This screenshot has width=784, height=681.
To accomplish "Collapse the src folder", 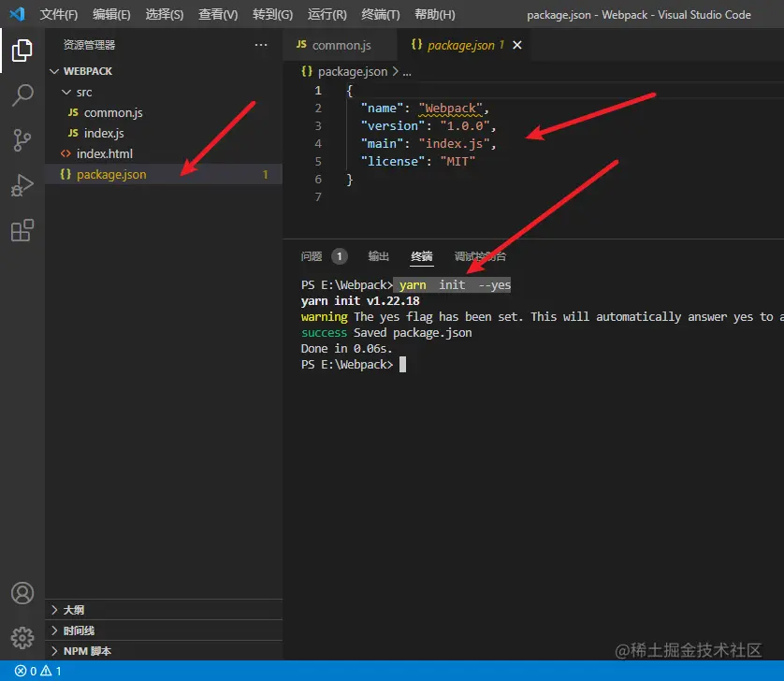I will click(x=66, y=92).
